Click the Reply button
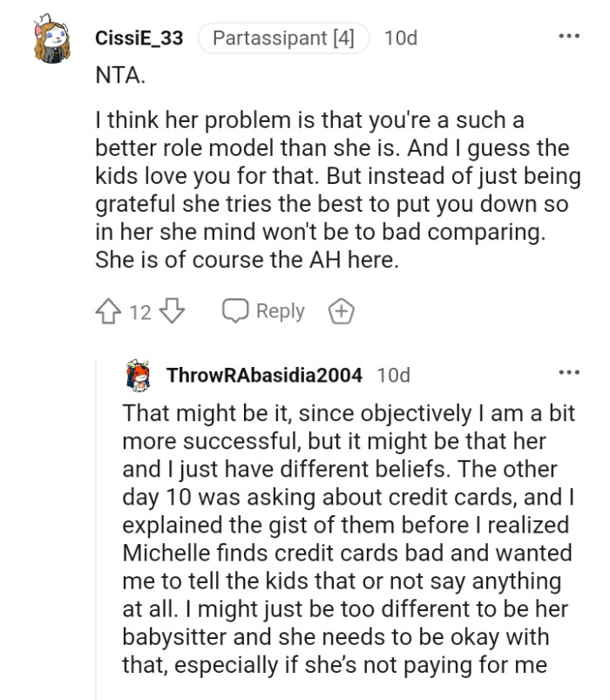610x700 pixels. click(x=281, y=310)
